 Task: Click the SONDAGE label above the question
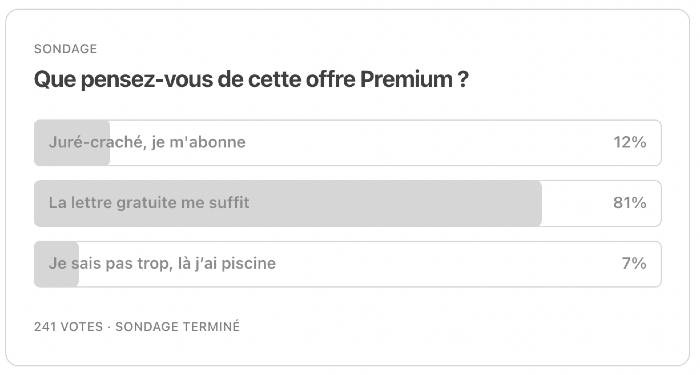[65, 49]
